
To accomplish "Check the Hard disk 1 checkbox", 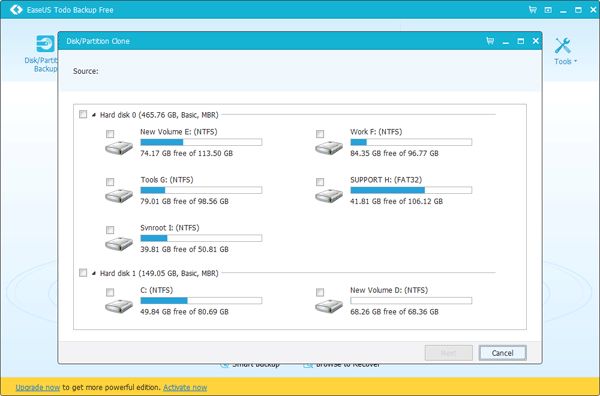I will [x=83, y=273].
